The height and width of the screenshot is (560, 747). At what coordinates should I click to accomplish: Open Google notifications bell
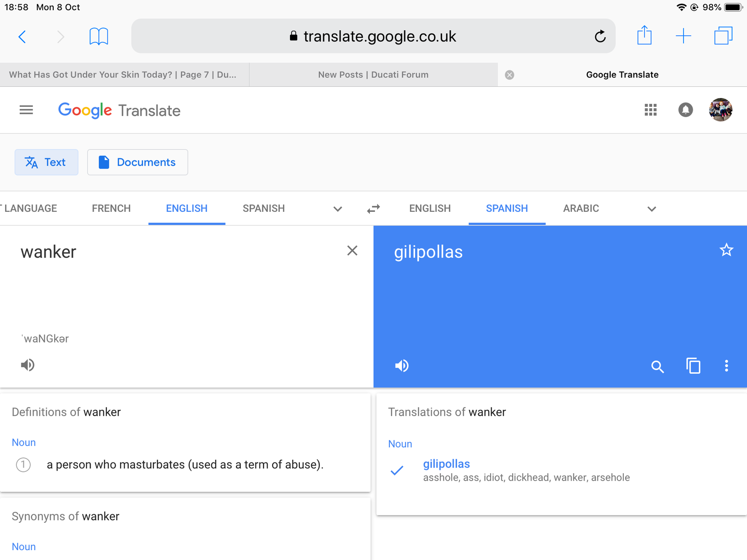point(685,110)
